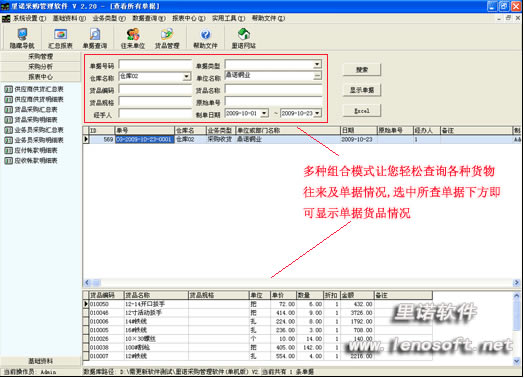The height and width of the screenshot is (378, 524).
Task: Open the 汇总报表 toolbar icon
Action: (x=60, y=38)
